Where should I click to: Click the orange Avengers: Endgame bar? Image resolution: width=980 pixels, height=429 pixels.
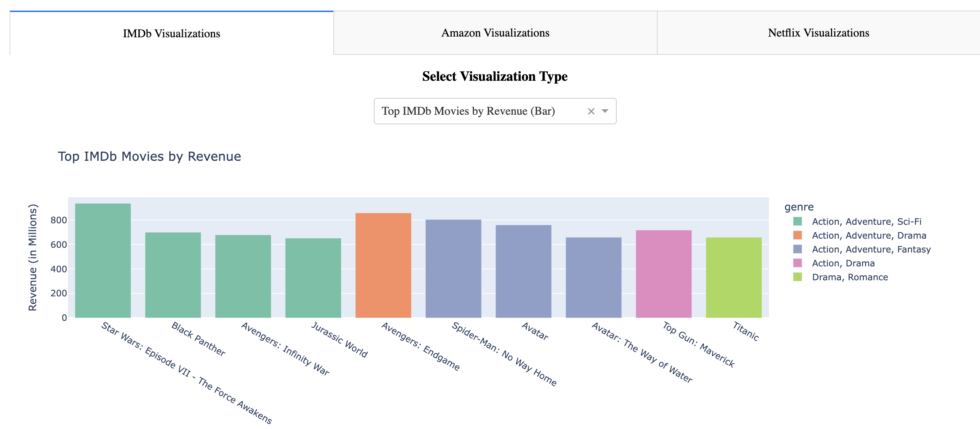(x=383, y=265)
